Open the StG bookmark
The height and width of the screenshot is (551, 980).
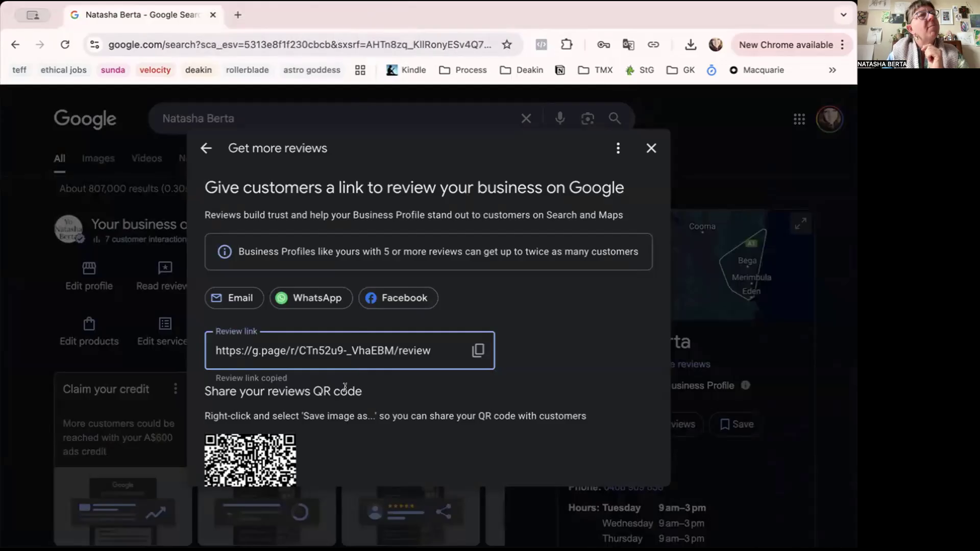[640, 70]
